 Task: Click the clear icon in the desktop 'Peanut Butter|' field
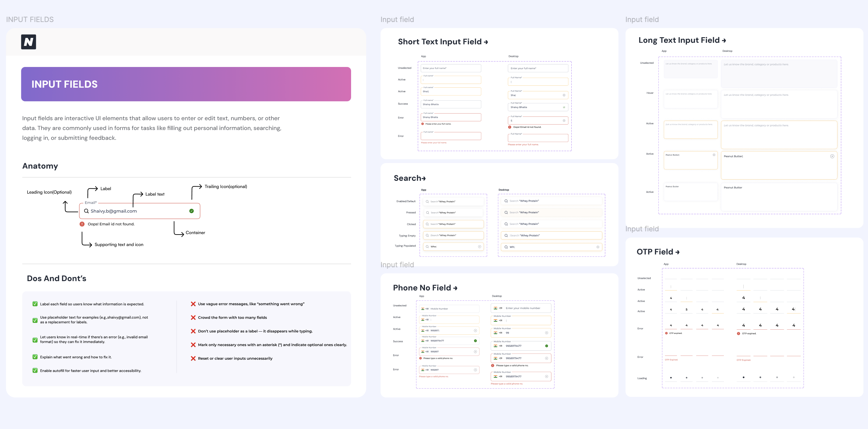832,156
